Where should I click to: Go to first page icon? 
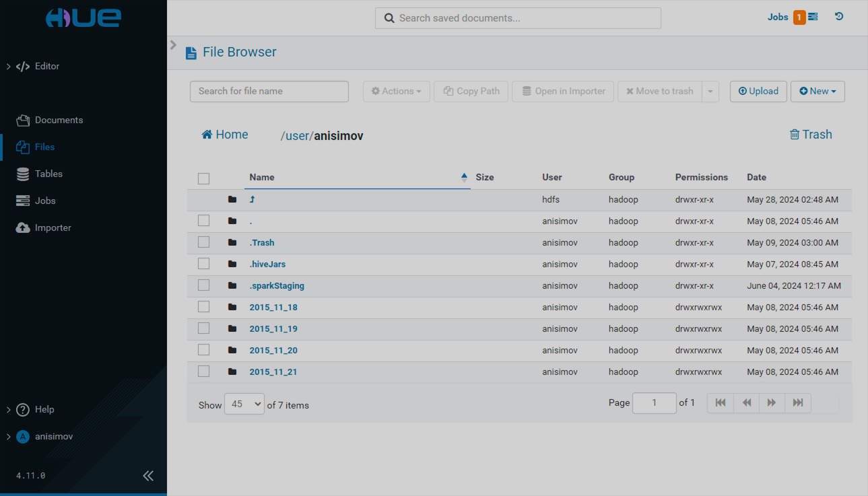tap(721, 403)
